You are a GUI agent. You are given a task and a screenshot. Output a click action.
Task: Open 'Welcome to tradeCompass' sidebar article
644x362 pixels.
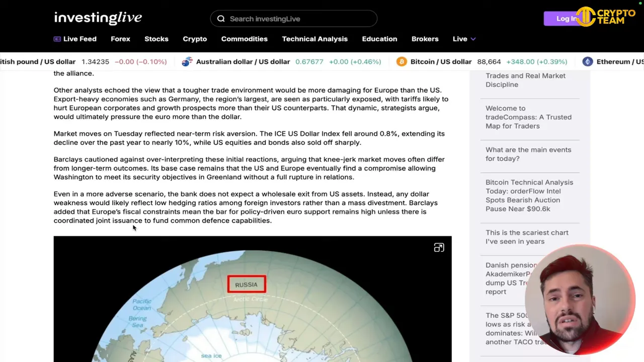coord(528,117)
